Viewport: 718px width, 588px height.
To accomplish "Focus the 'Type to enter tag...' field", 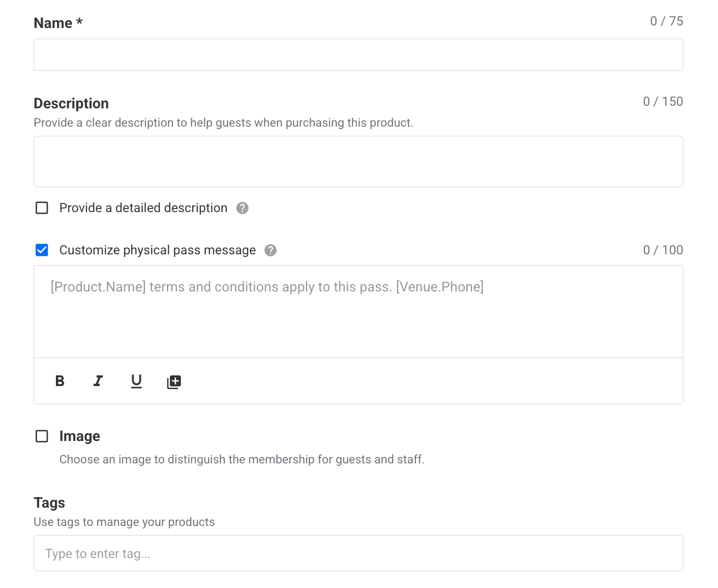I will coord(358,553).
